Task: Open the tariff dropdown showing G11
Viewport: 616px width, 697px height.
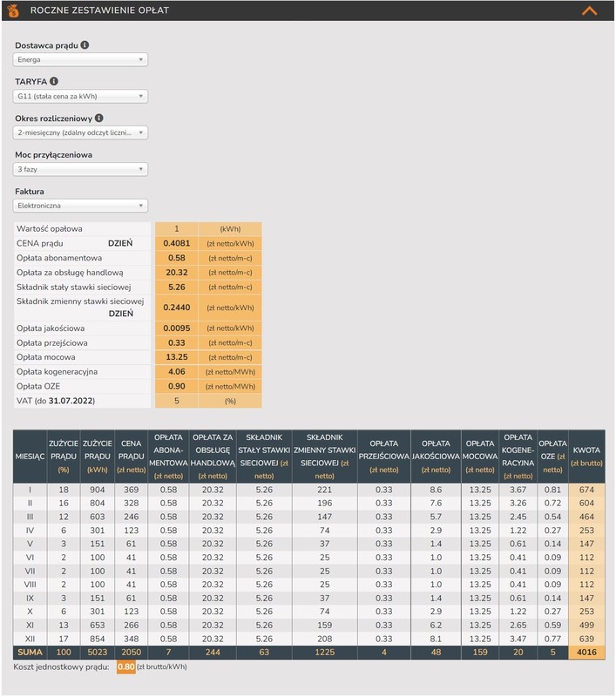Action: 80,97
